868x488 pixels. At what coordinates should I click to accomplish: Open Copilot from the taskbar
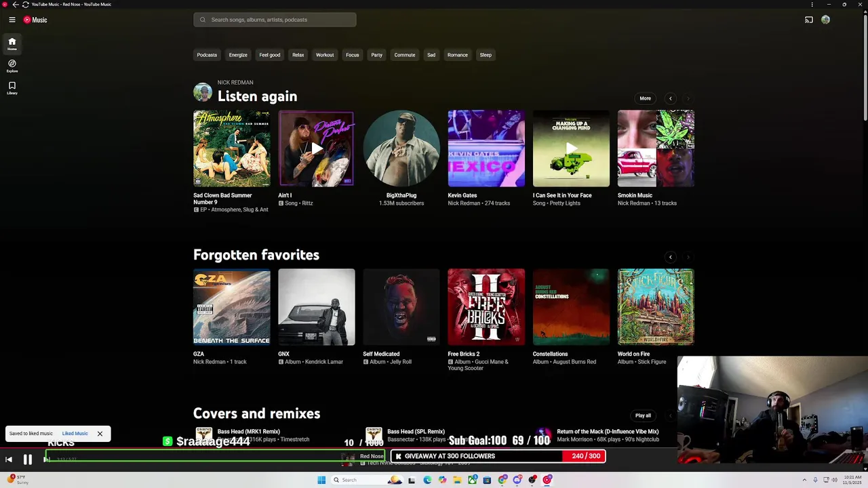point(442,480)
